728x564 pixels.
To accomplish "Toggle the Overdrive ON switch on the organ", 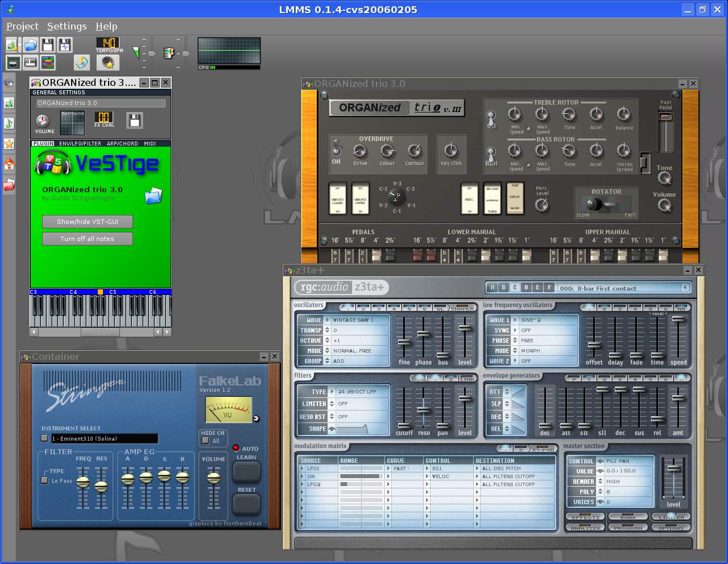I will [336, 148].
